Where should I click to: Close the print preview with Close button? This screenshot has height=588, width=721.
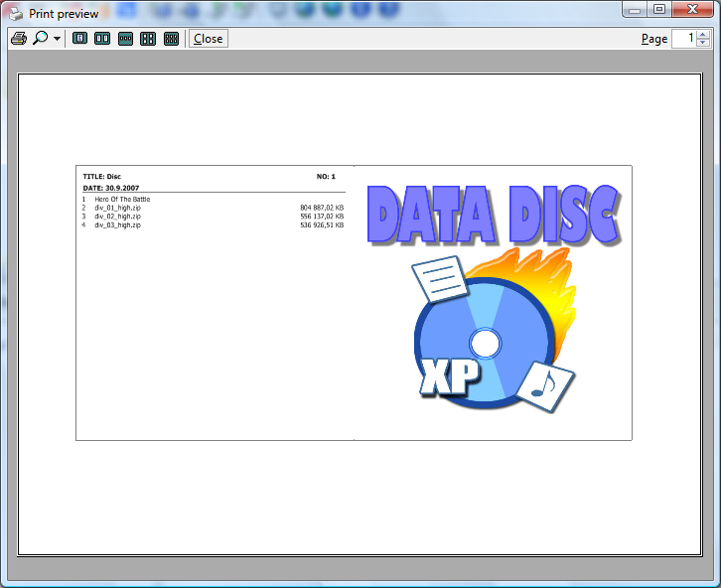tap(209, 39)
